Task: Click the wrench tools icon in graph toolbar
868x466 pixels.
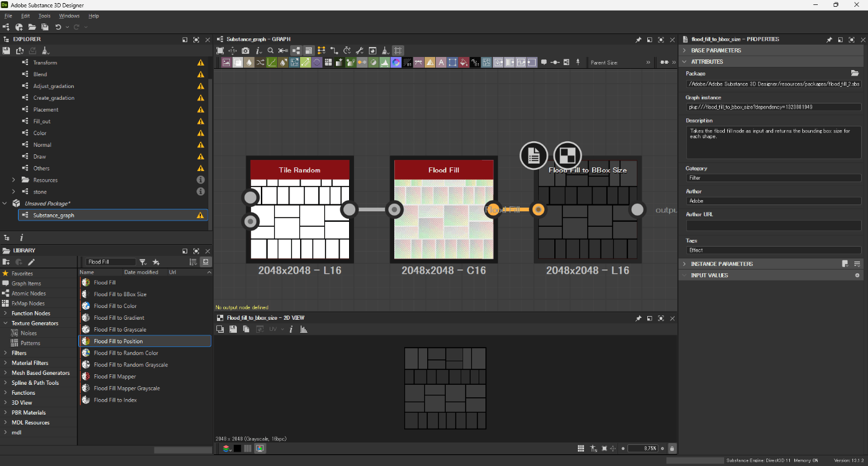Action: (x=360, y=50)
